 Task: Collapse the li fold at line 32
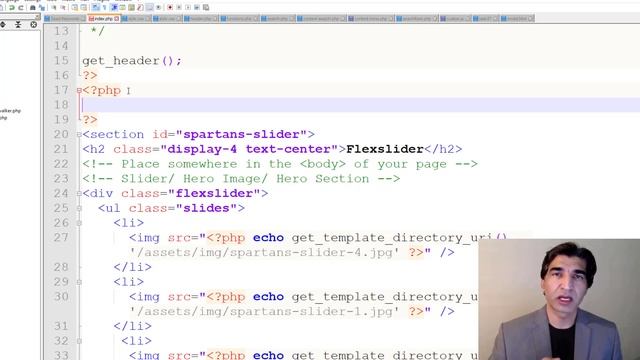pyautogui.click(x=79, y=341)
